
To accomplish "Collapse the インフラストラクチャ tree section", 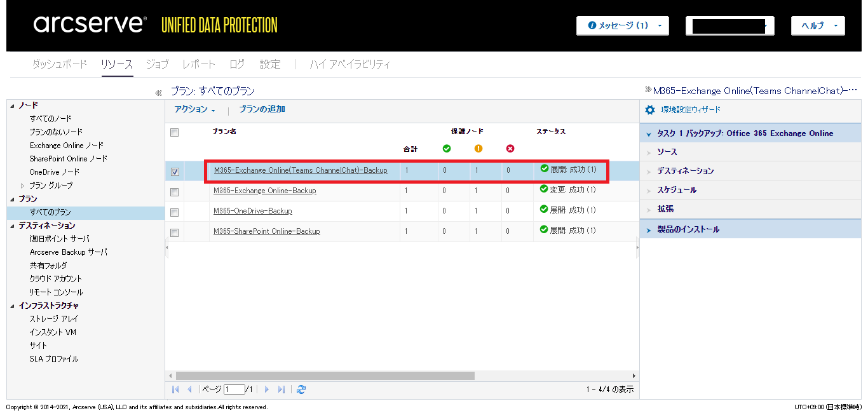I will pos(13,306).
